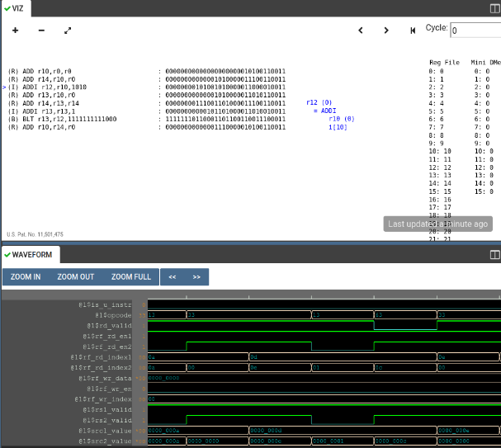Switch to the VIZ tab
The width and height of the screenshot is (501, 448).
(x=13, y=8)
